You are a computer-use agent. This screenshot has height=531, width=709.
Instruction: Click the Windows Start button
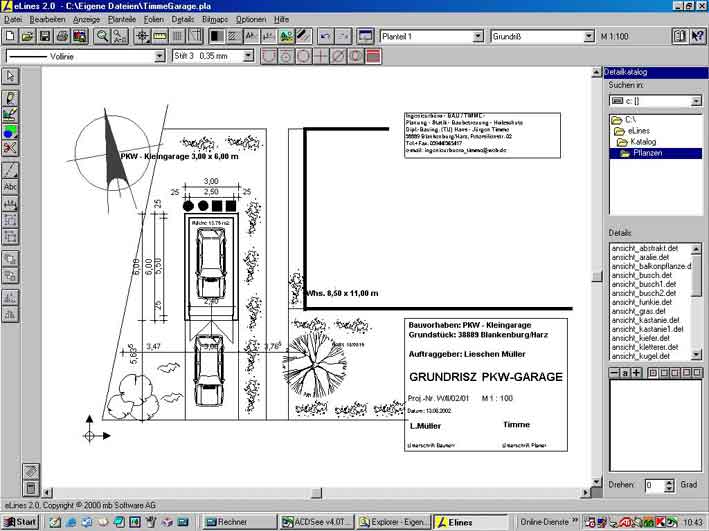(x=20, y=522)
